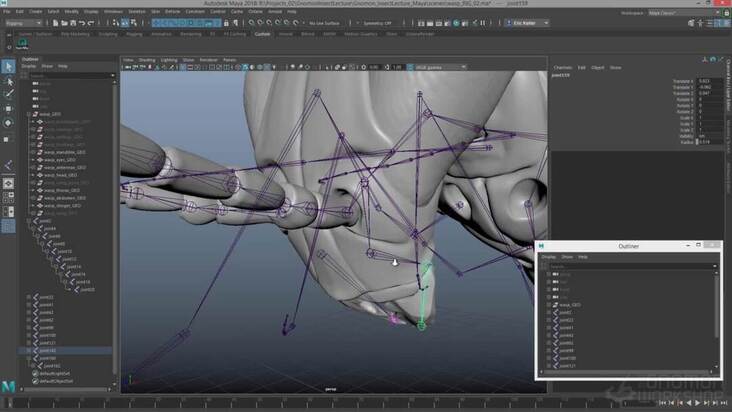Collapse the wasp_GEO group in Outliner

(28, 114)
